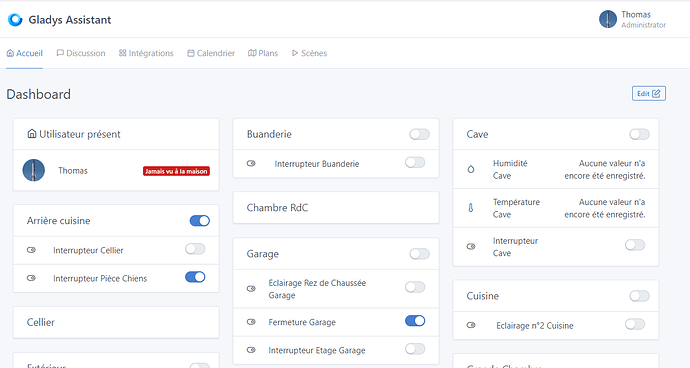Open the Intégrations tab
This screenshot has width=690, height=368.
tap(146, 53)
